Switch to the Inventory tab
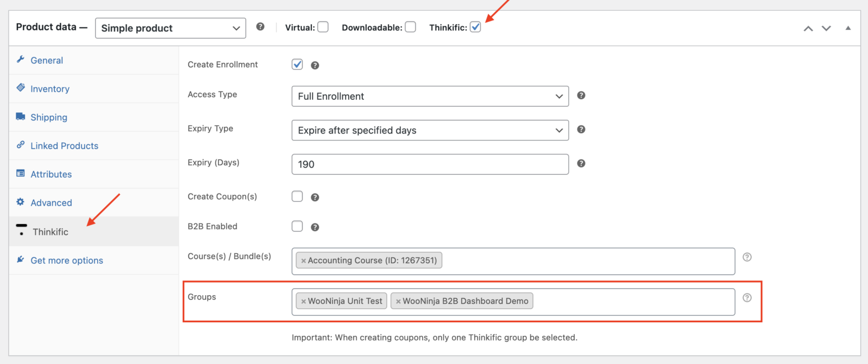Viewport: 868px width, 364px height. pyautogui.click(x=50, y=89)
